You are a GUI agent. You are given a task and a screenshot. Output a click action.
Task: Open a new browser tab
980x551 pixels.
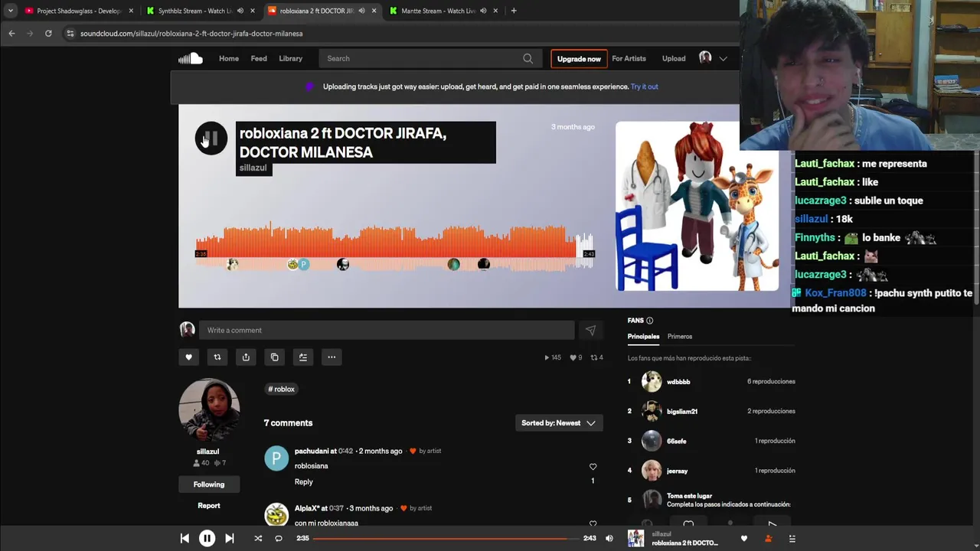(x=514, y=11)
